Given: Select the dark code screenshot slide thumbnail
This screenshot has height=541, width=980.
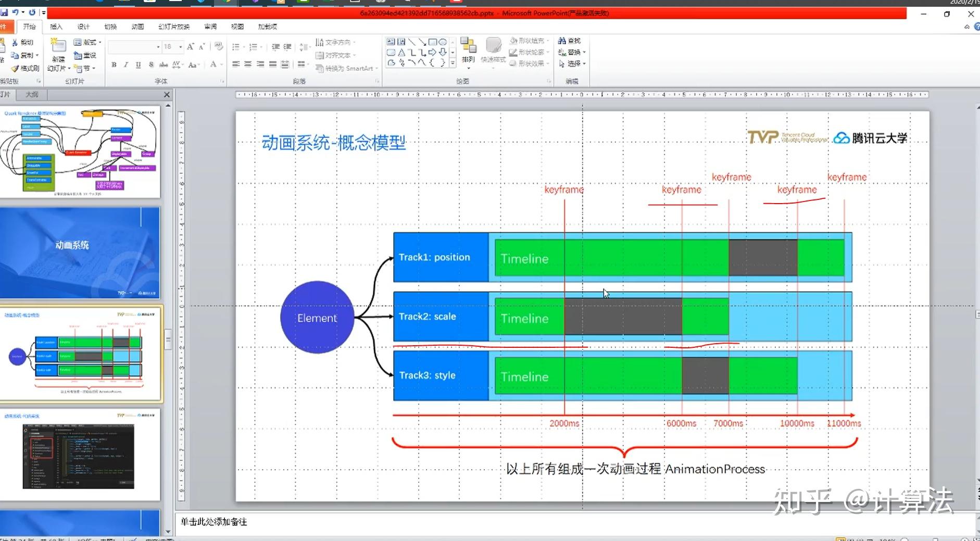Looking at the screenshot, I should [79, 454].
